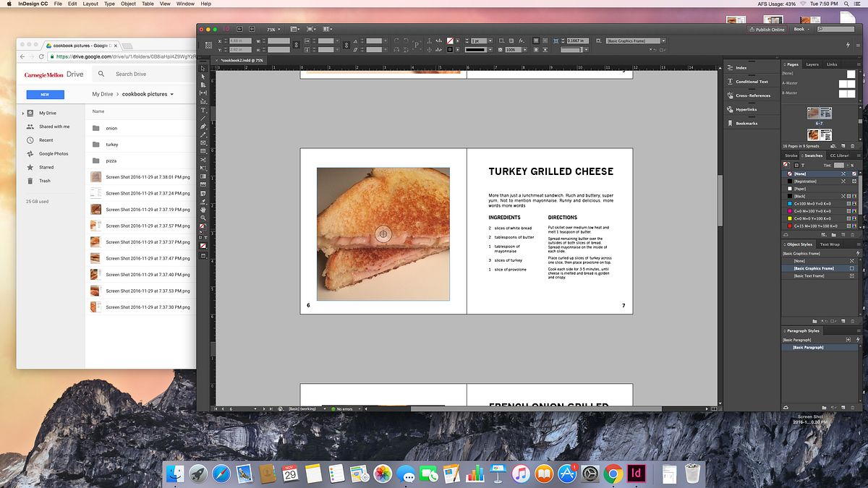Select the Type tool in the toolbox
Screen dimensions: 868x488
203,110
